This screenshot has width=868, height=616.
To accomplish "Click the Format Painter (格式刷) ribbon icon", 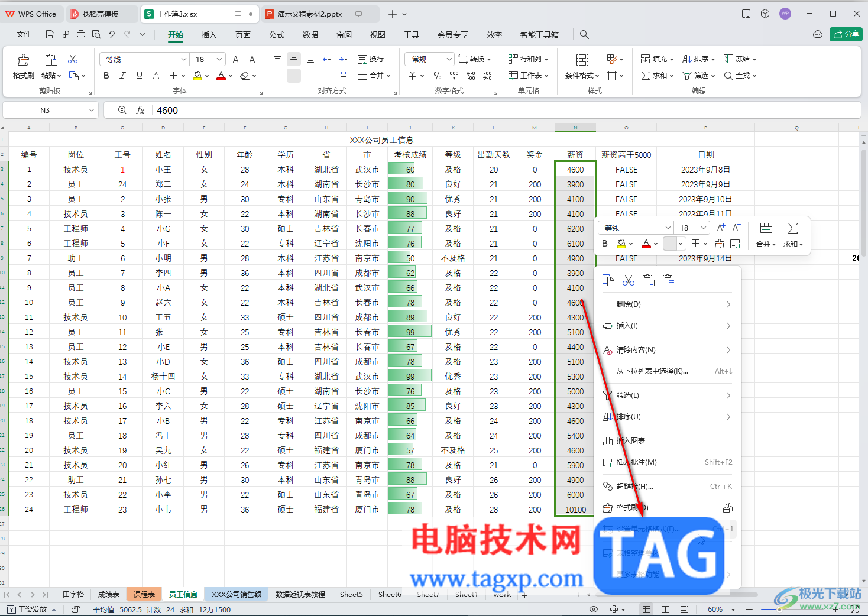I will pyautogui.click(x=24, y=60).
